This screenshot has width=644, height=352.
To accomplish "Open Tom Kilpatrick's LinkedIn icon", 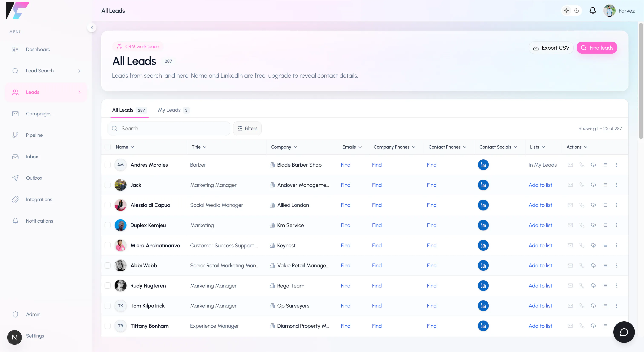I will (x=483, y=306).
